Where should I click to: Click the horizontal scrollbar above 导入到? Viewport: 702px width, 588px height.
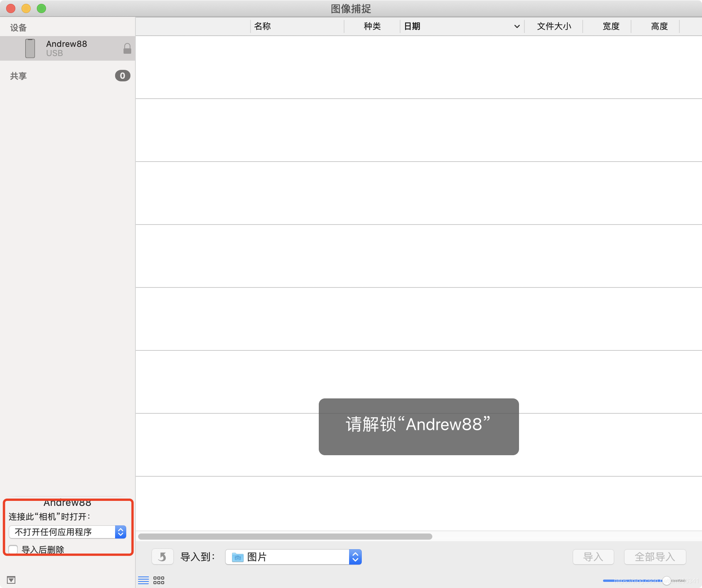286,536
